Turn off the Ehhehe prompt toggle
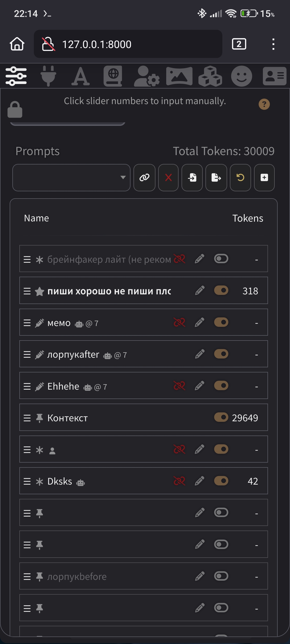The image size is (290, 644). [221, 386]
